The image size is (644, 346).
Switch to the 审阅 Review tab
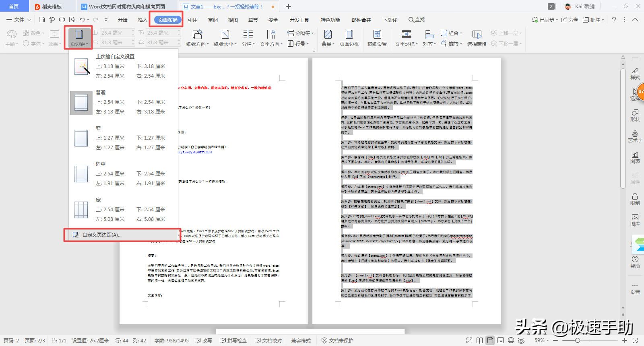[x=213, y=20]
